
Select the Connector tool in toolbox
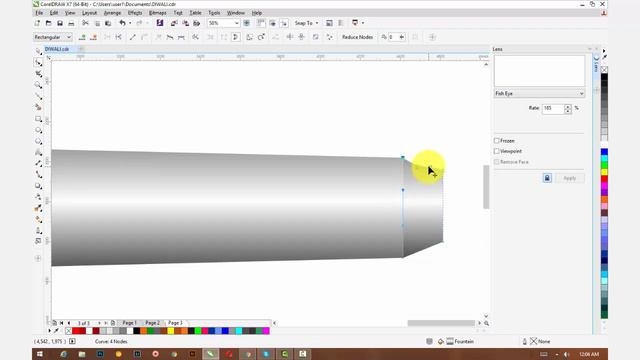click(38, 174)
